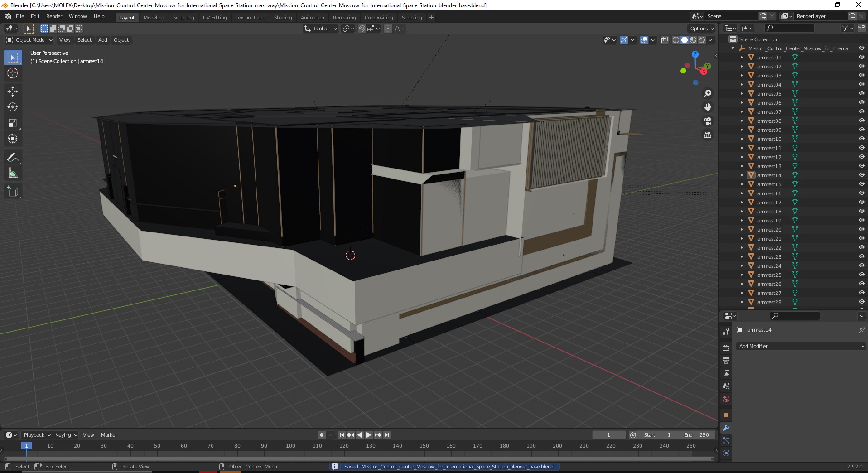The width and height of the screenshot is (868, 473).
Task: Activate the Add Cube tool
Action: tap(13, 192)
